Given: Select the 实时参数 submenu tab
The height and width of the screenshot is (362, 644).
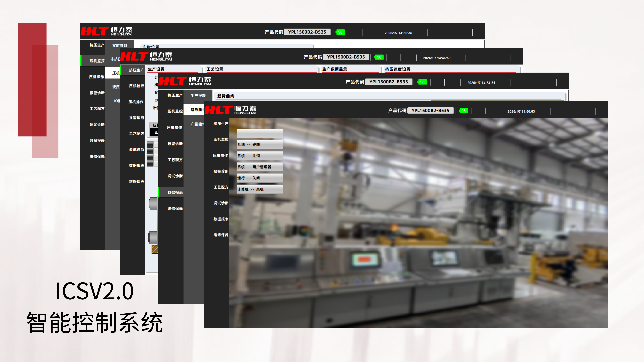Looking at the screenshot, I should coord(120,45).
